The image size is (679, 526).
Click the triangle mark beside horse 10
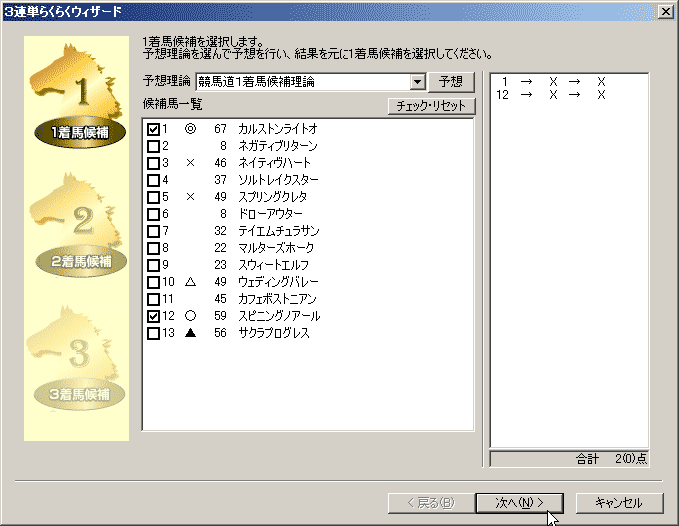[x=190, y=282]
